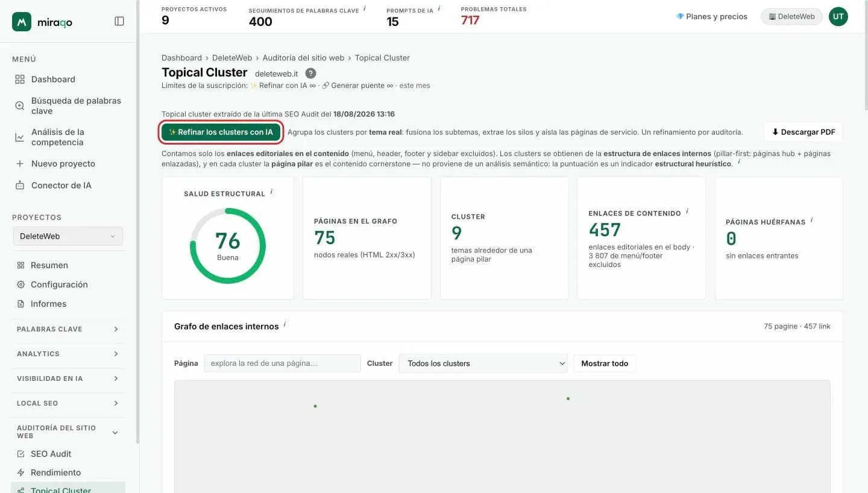Click the Configuración gear icon
The height and width of the screenshot is (493, 868).
pos(20,284)
